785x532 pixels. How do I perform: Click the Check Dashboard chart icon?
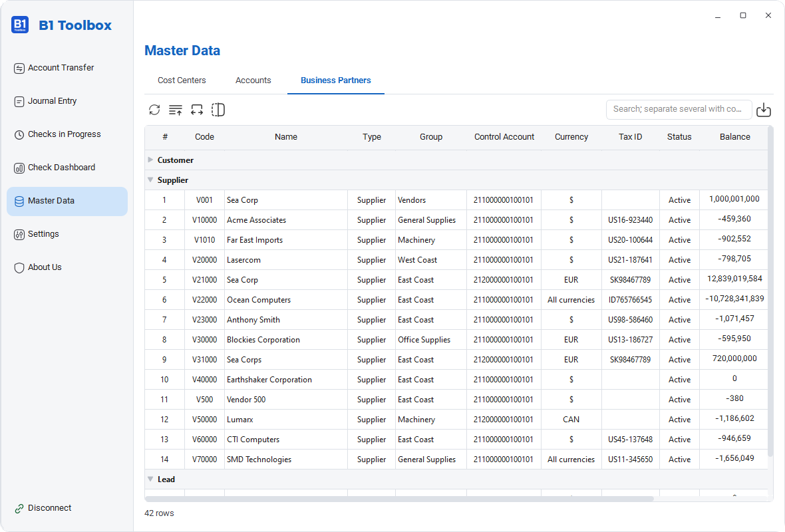pos(19,168)
